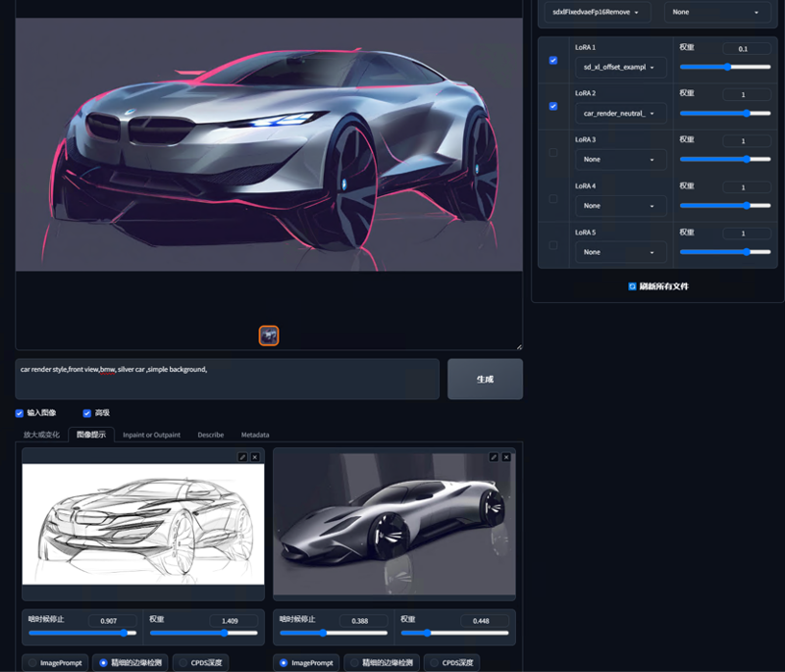Enable the LoRA 4 checkbox
This screenshot has width=785, height=672.
[x=553, y=198]
